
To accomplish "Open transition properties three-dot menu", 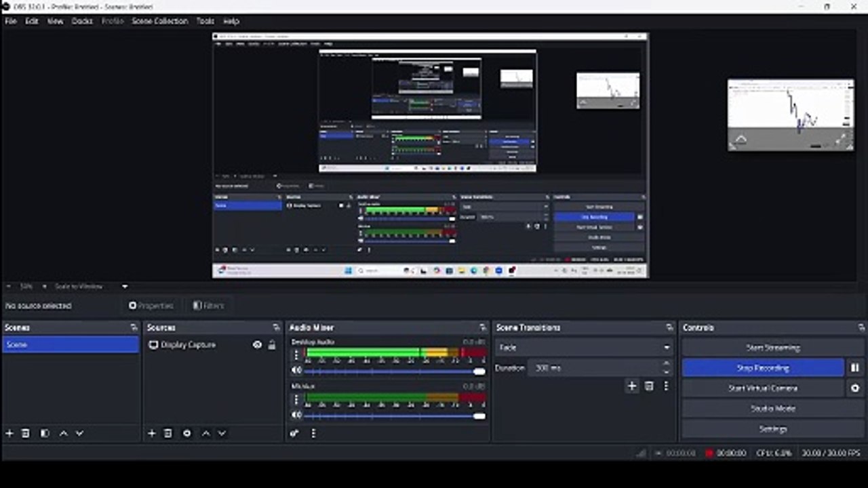I will 666,386.
